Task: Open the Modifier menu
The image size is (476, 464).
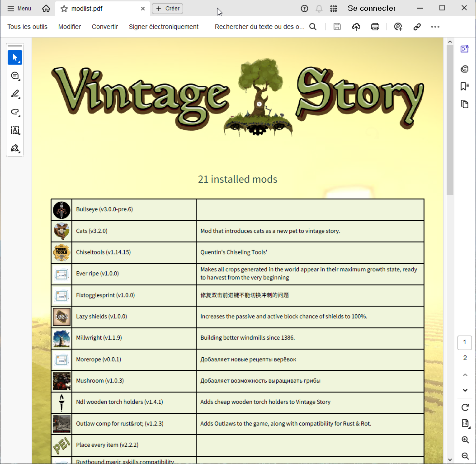Action: coord(70,27)
